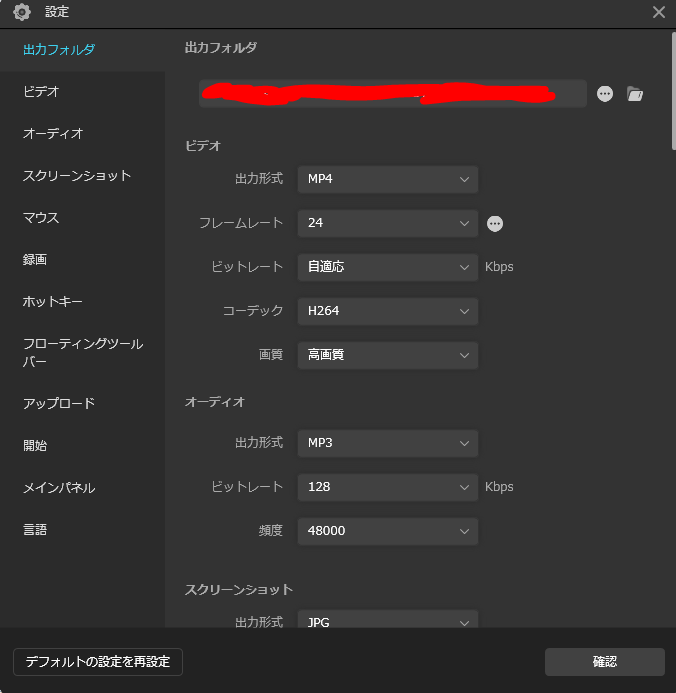Screen dimensions: 676x693
Task: Open コーデック H264 dropdown
Action: tap(387, 311)
